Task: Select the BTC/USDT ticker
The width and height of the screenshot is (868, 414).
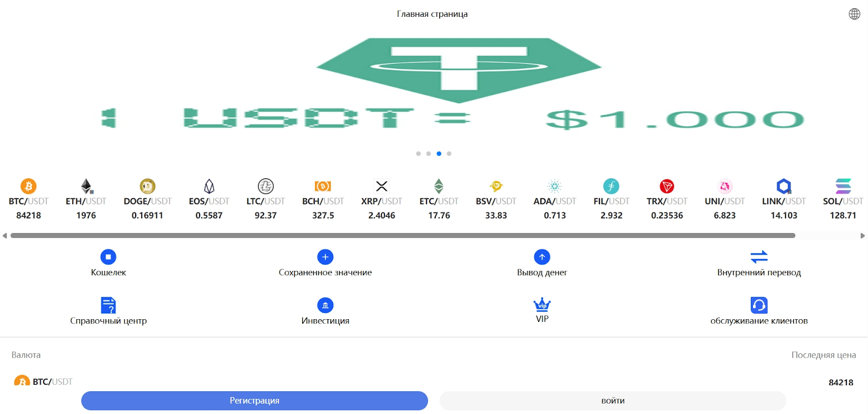Action: pyautogui.click(x=29, y=199)
